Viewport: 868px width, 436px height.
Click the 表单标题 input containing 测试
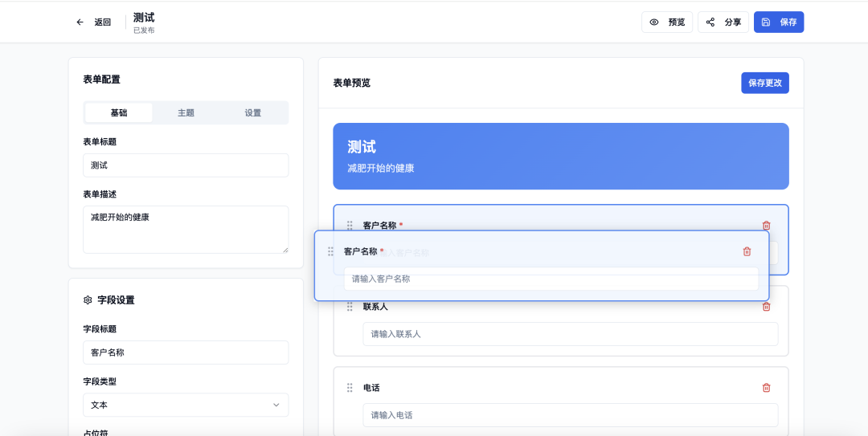coord(186,165)
